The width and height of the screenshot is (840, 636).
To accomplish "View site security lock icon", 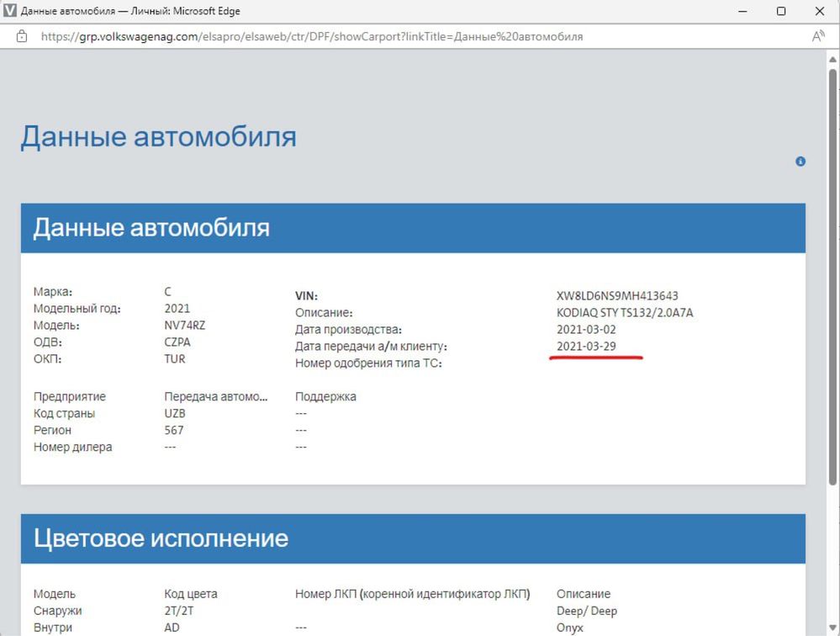I will [x=21, y=36].
